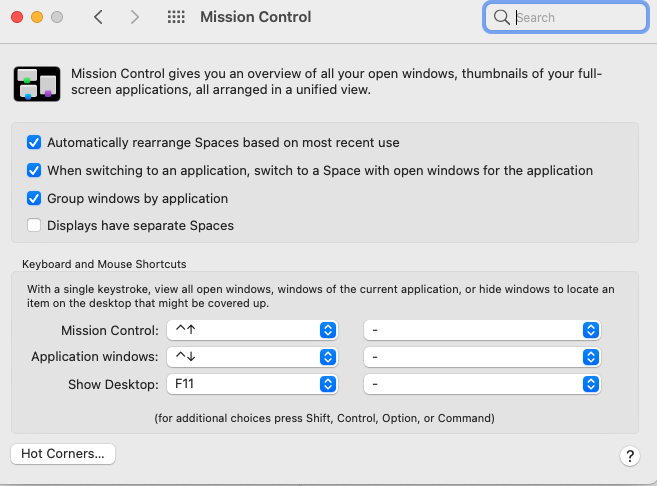Click the Mission Control pane icon
This screenshot has height=486, width=657.
[x=37, y=83]
